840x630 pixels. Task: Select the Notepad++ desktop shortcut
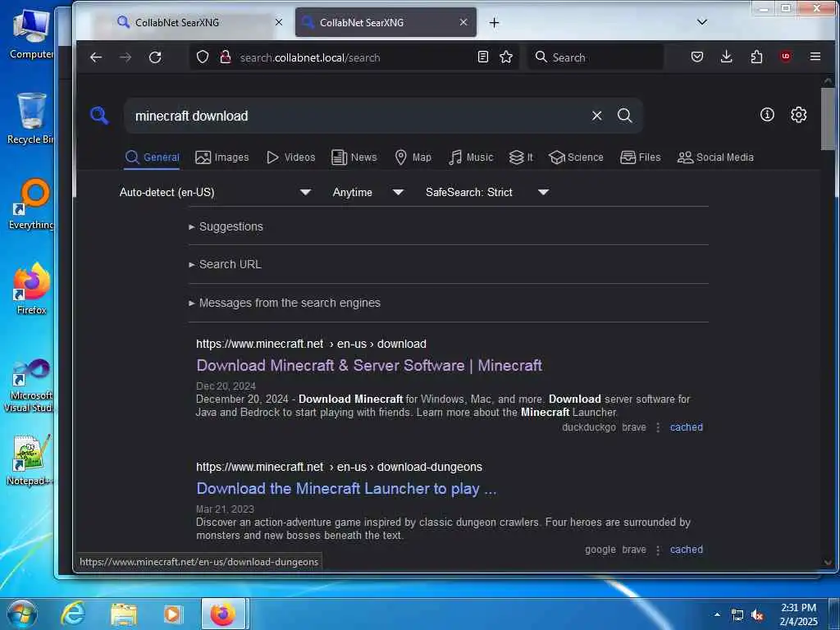[x=30, y=460]
